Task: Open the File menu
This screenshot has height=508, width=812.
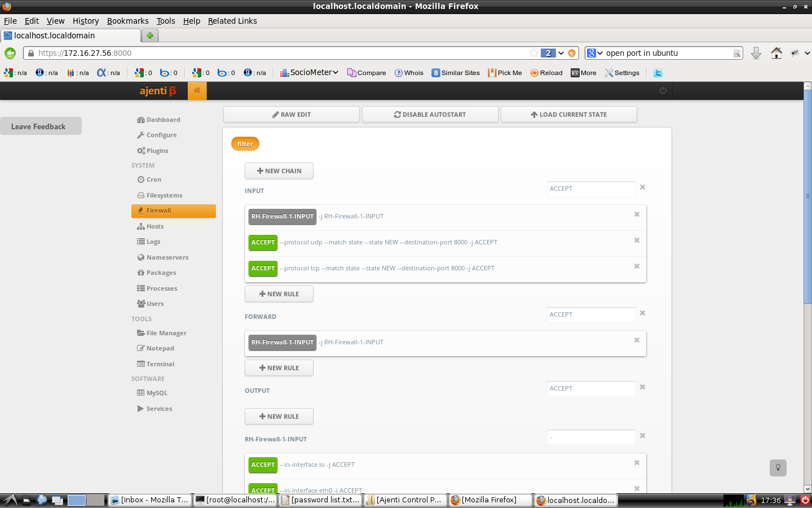Action: click(10, 21)
